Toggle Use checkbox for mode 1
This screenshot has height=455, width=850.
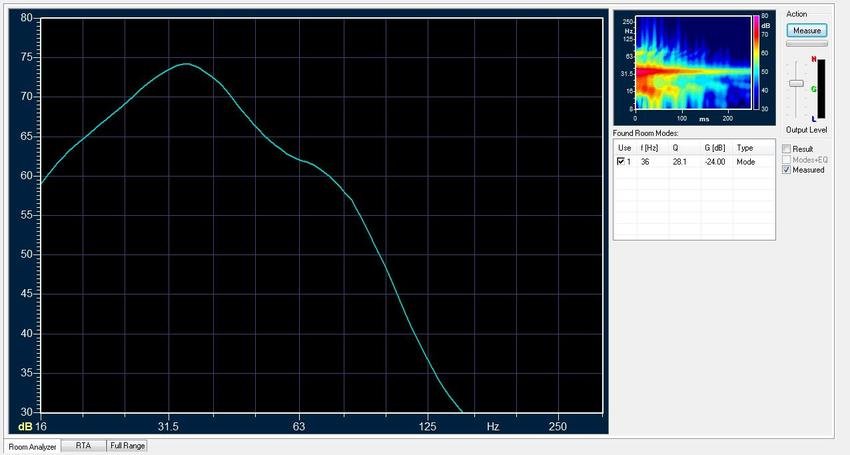pos(621,162)
